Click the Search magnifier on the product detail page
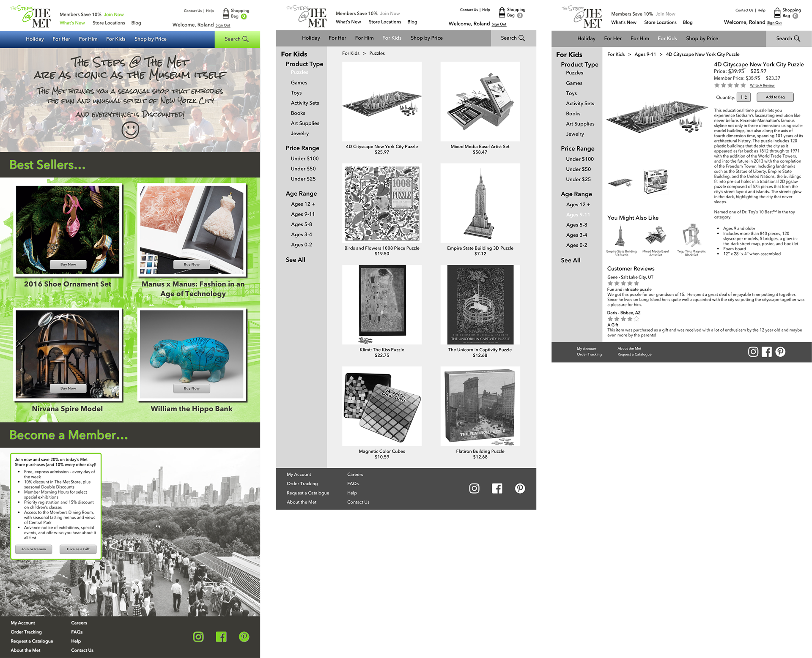Viewport: 812px width, 658px height. point(797,38)
